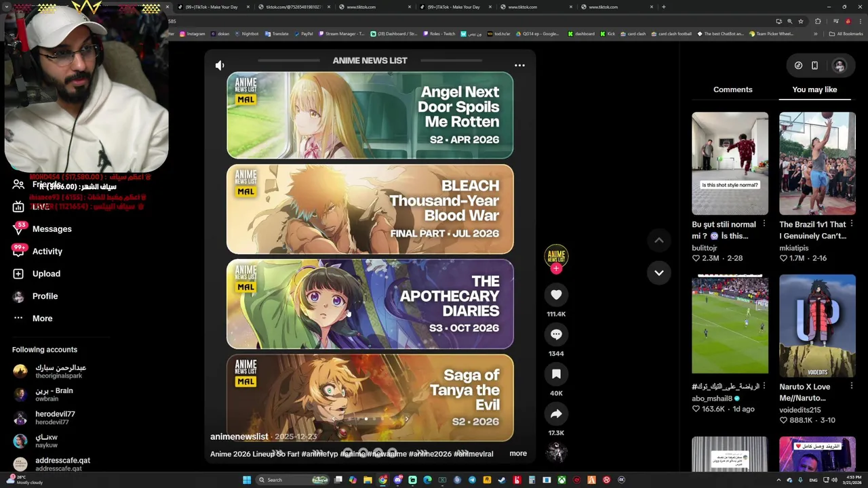Viewport: 868px width, 488px height.
Task: Open the voidedits215 username link
Action: coord(800,410)
